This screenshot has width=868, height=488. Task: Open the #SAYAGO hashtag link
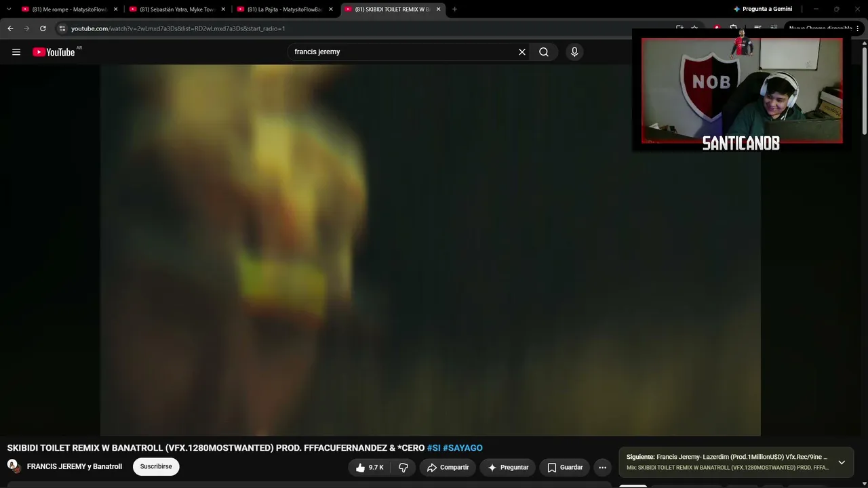[462, 448]
